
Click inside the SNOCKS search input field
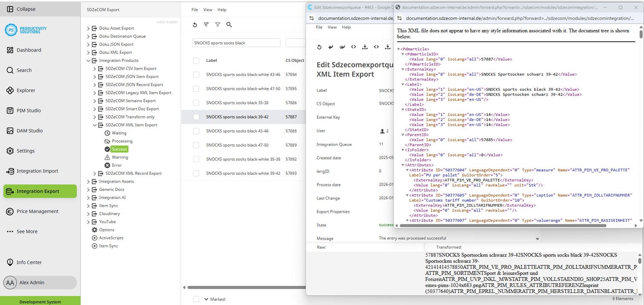pos(236,43)
